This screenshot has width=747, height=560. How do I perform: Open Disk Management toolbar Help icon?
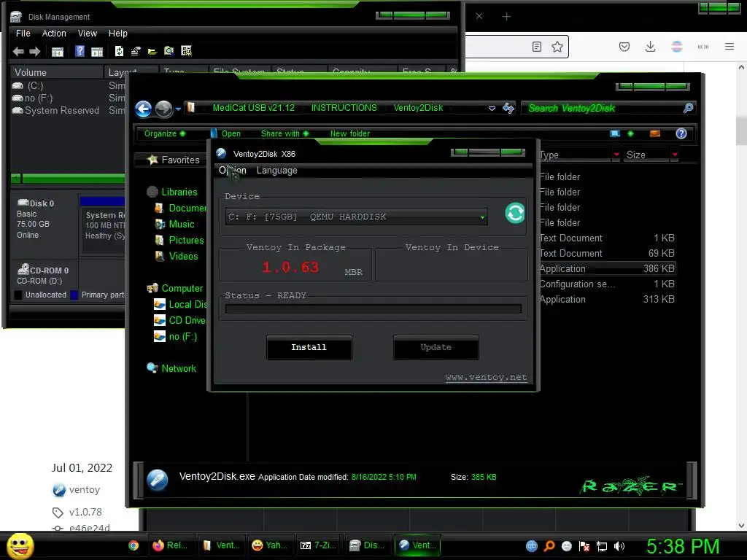[x=80, y=52]
